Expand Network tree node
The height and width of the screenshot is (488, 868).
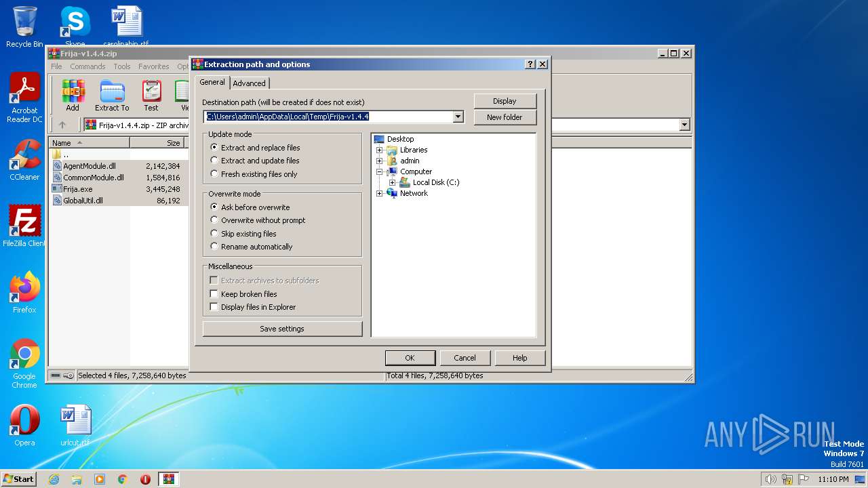point(380,193)
